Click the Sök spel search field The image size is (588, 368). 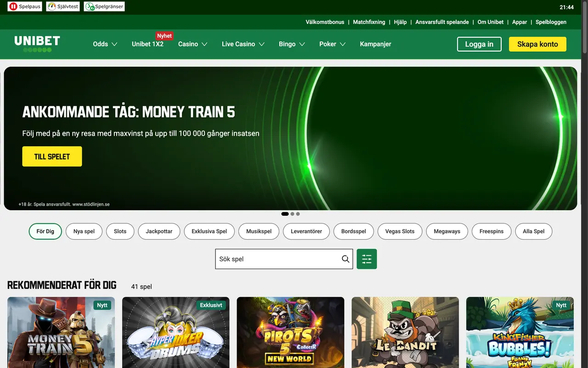284,259
